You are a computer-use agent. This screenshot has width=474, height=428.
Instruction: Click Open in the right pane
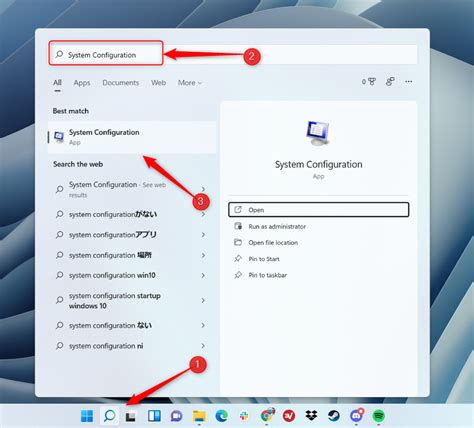pos(318,210)
